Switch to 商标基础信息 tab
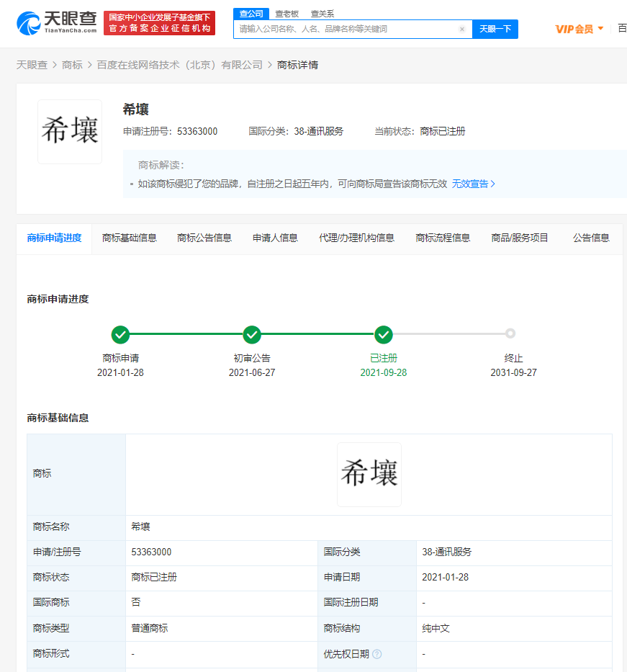This screenshot has height=672, width=627. pyautogui.click(x=130, y=238)
